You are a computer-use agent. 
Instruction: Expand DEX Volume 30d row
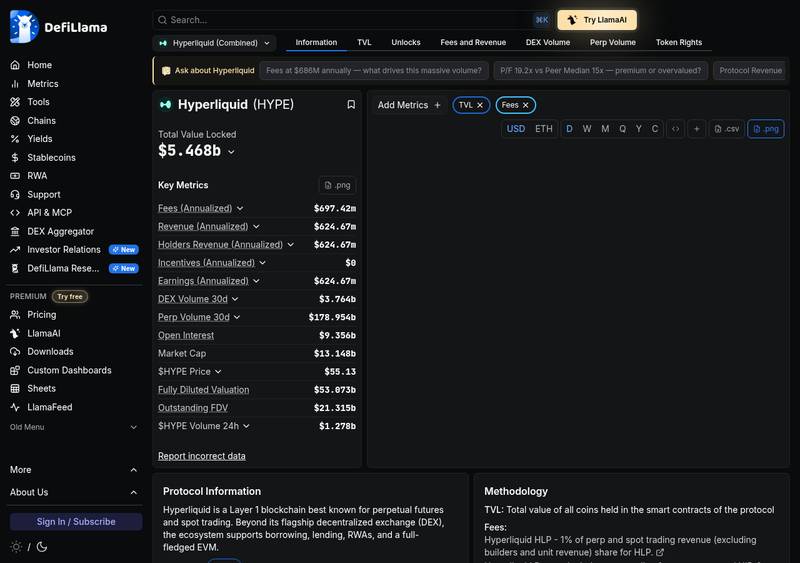[235, 299]
